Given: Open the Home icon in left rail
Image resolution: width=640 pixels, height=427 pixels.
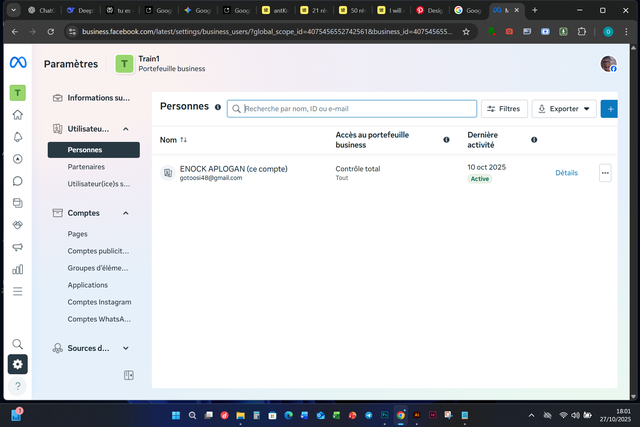Looking at the screenshot, I should [17, 115].
